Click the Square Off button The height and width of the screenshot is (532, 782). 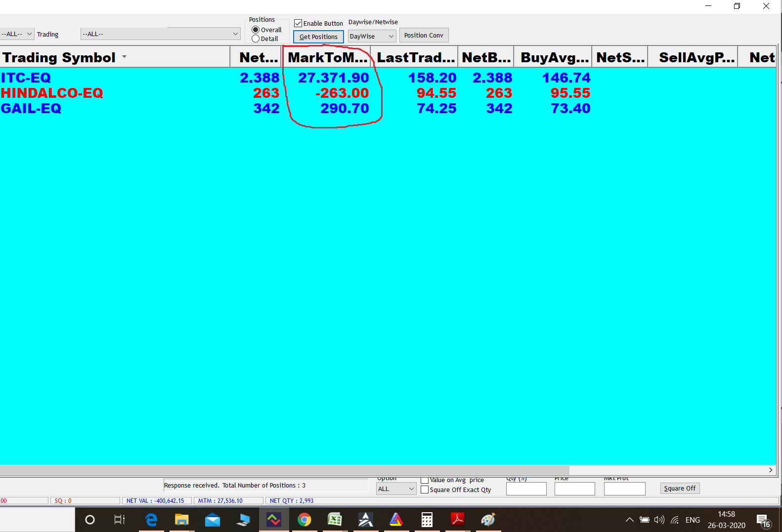680,489
